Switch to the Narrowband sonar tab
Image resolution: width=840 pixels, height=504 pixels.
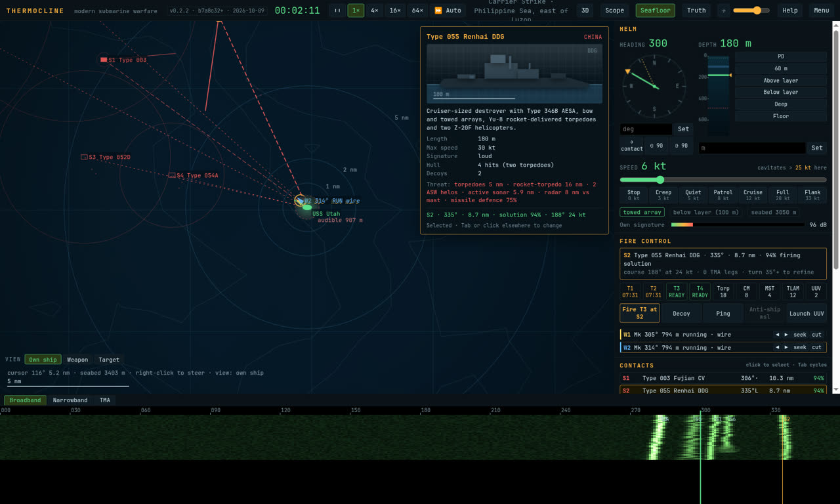click(70, 400)
